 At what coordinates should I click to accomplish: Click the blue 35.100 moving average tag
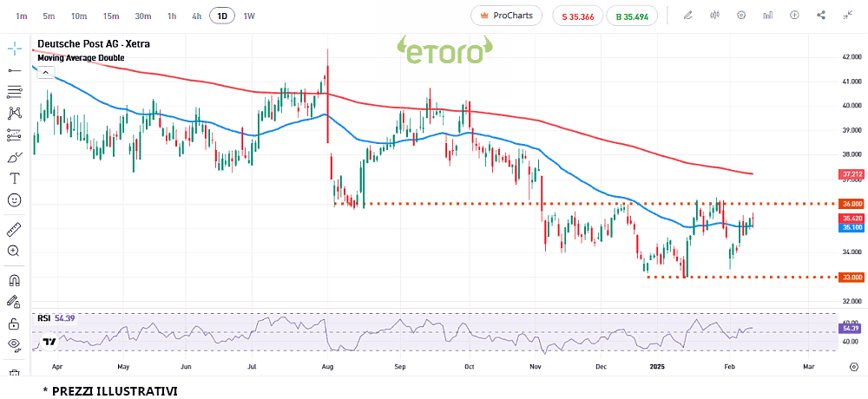pyautogui.click(x=852, y=227)
